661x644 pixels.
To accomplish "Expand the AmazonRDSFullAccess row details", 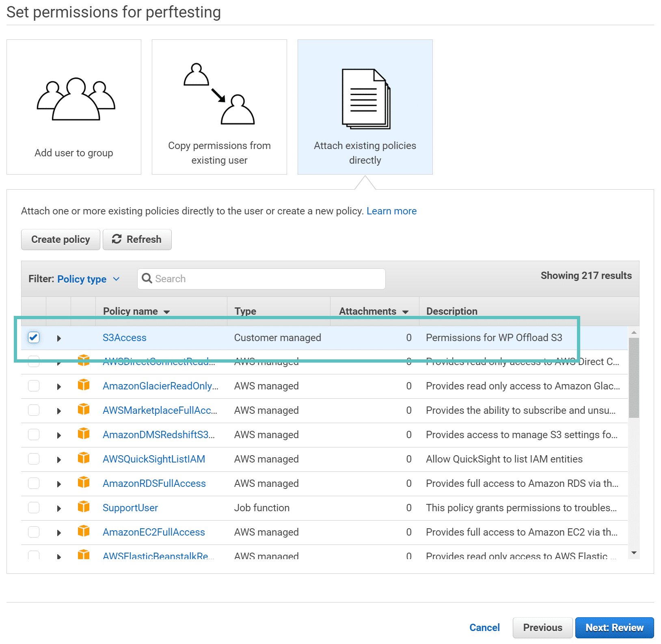I will click(x=59, y=483).
